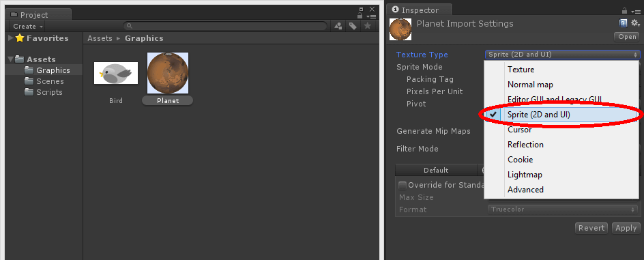Select the Default platform tab

pos(436,170)
